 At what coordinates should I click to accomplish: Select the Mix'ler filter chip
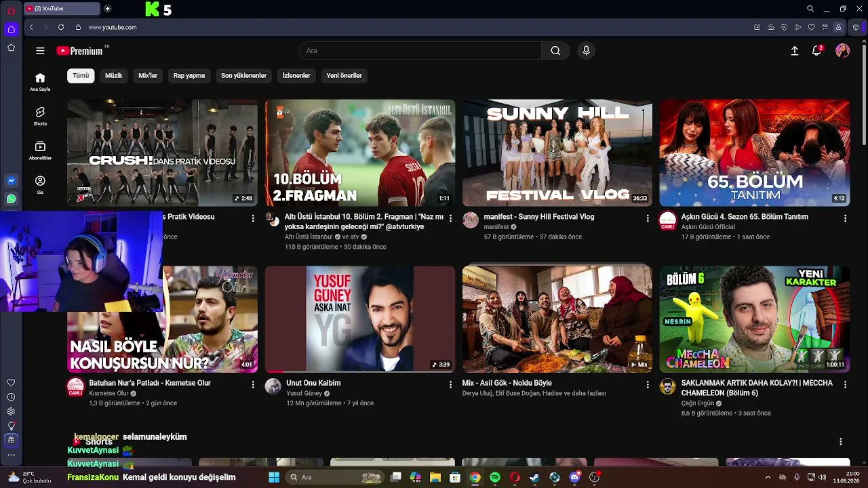148,76
